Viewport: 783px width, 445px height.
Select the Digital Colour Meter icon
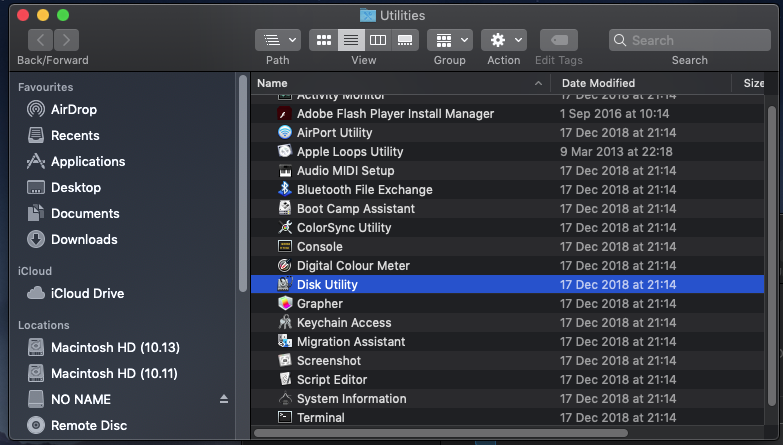(285, 266)
